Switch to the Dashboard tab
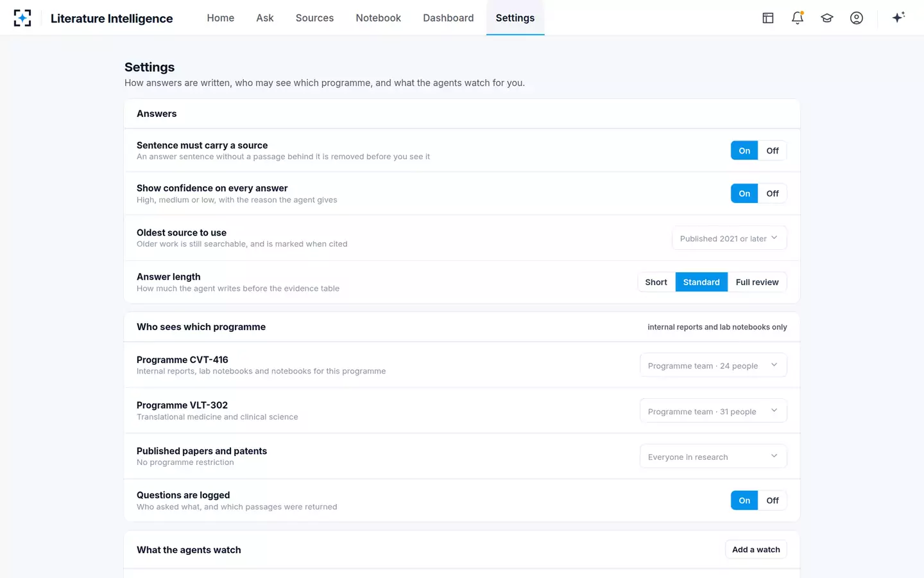Viewport: 924px width, 578px height. coord(449,18)
